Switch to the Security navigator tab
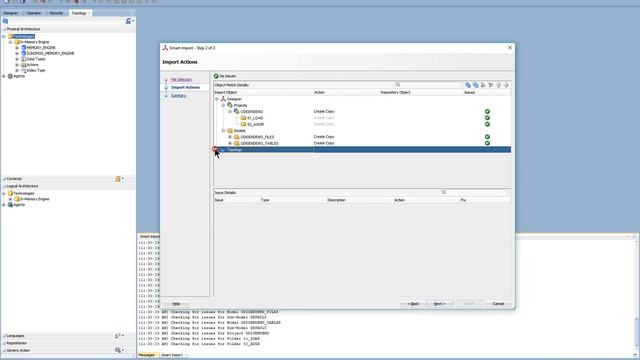The width and height of the screenshot is (640, 360). pyautogui.click(x=56, y=13)
